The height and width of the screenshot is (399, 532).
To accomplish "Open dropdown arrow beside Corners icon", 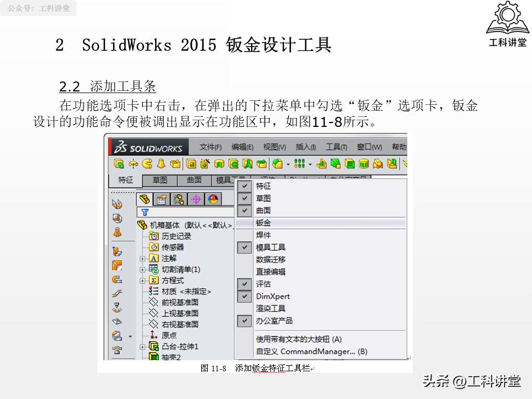I will (130, 336).
